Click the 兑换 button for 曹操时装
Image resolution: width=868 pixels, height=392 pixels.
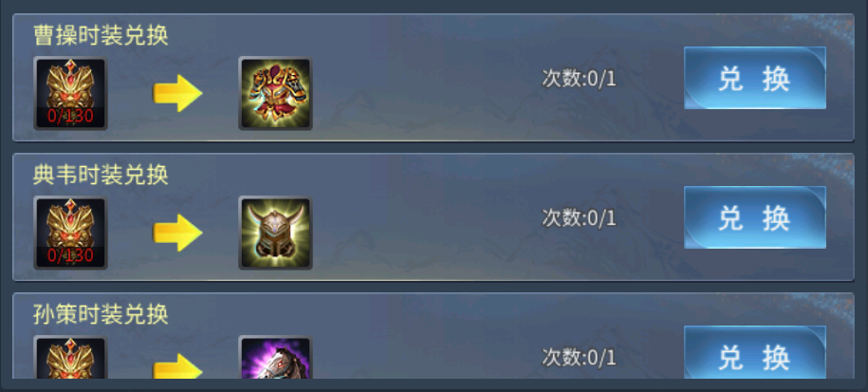point(755,78)
